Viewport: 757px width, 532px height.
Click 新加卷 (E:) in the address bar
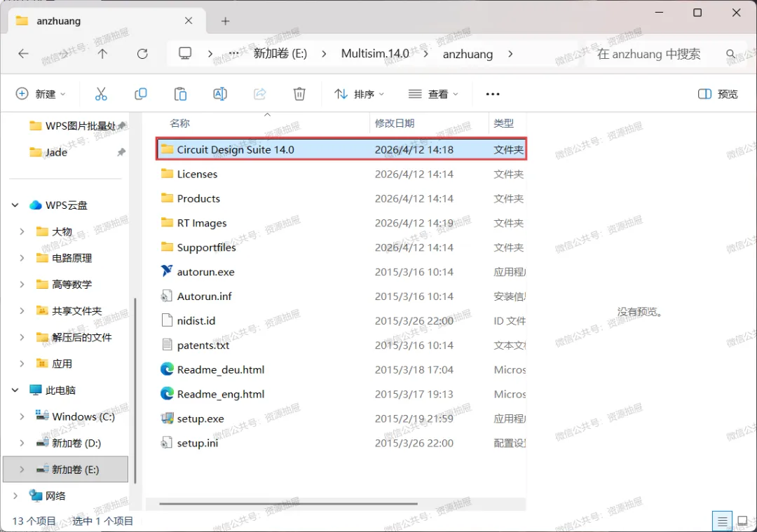280,53
